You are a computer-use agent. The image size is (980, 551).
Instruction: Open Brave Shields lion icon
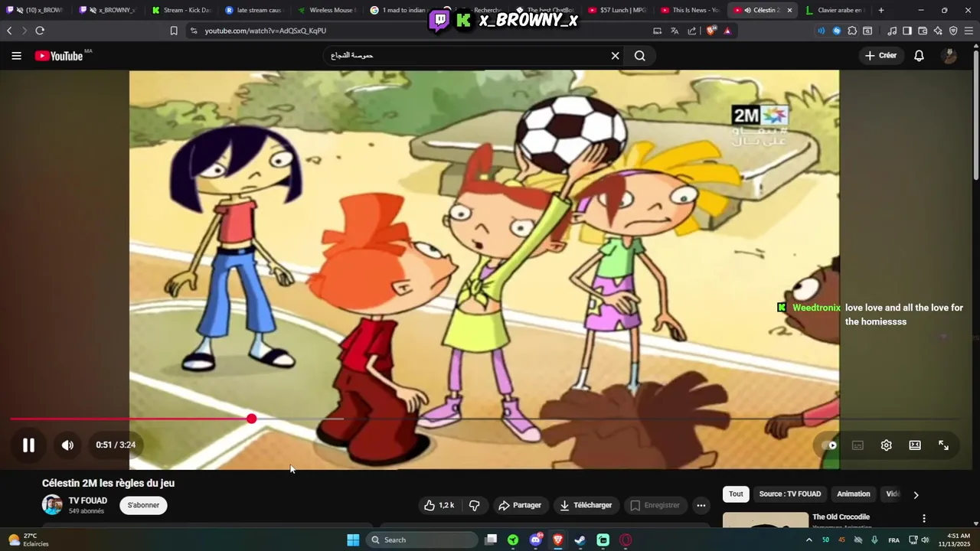click(x=710, y=31)
